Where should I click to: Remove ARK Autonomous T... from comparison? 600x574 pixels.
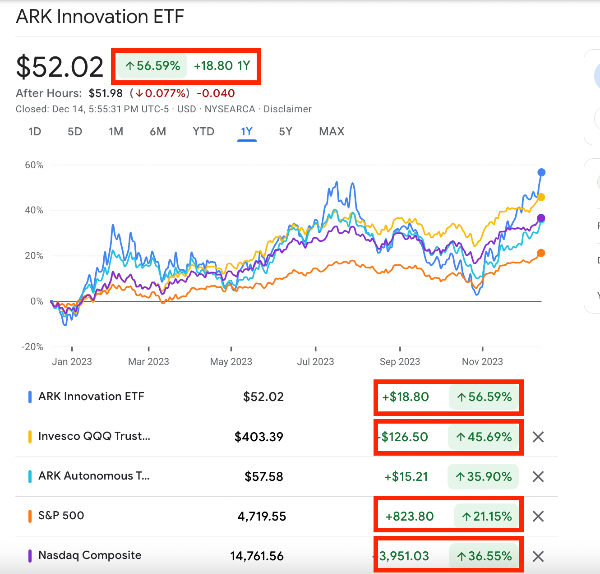pos(538,476)
